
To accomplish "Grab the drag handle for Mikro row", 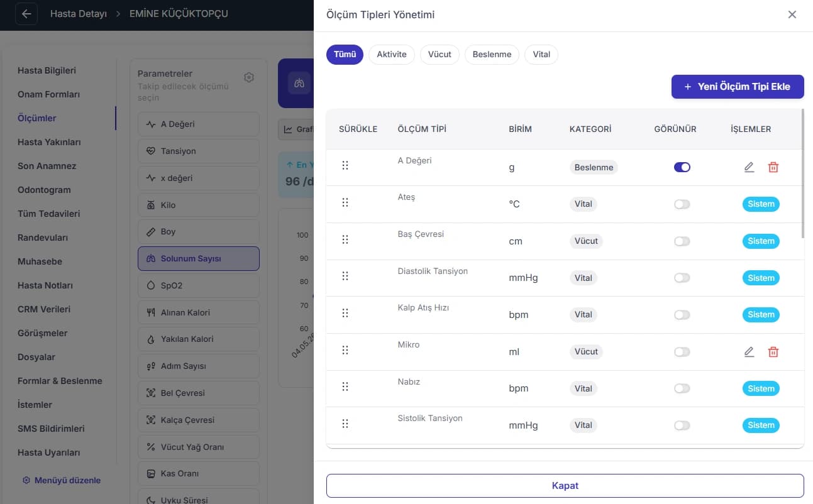I will pyautogui.click(x=345, y=350).
